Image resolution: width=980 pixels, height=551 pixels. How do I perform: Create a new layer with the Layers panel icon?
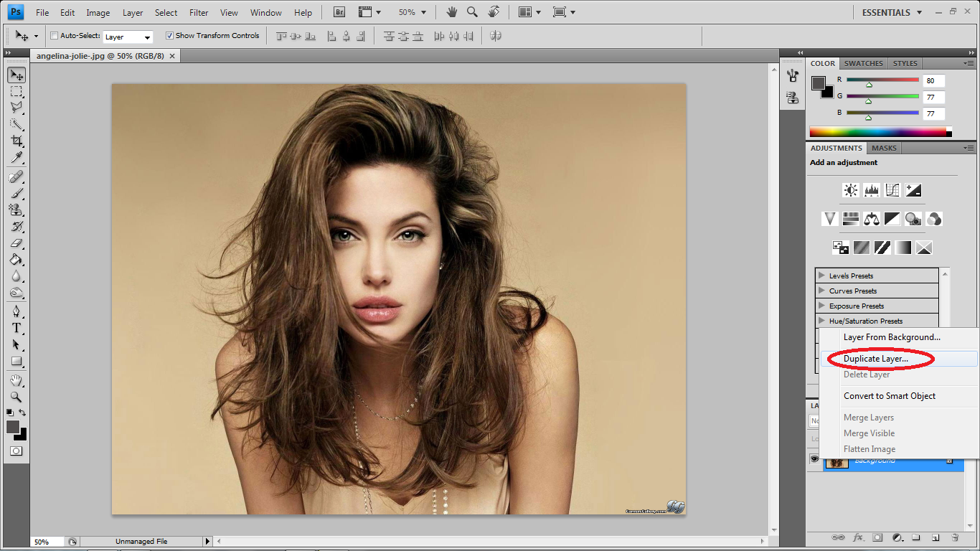point(936,537)
